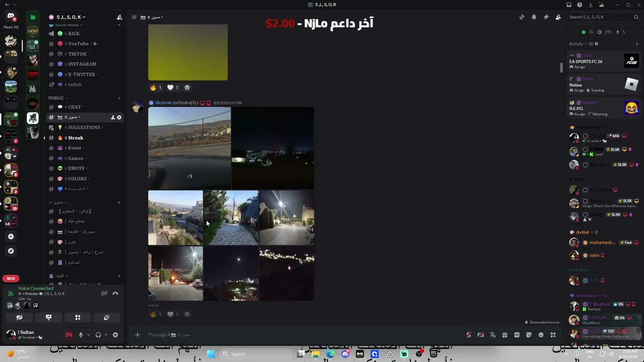644x362 pixels.
Task: Open audio output options arrow
Action: pos(106,335)
